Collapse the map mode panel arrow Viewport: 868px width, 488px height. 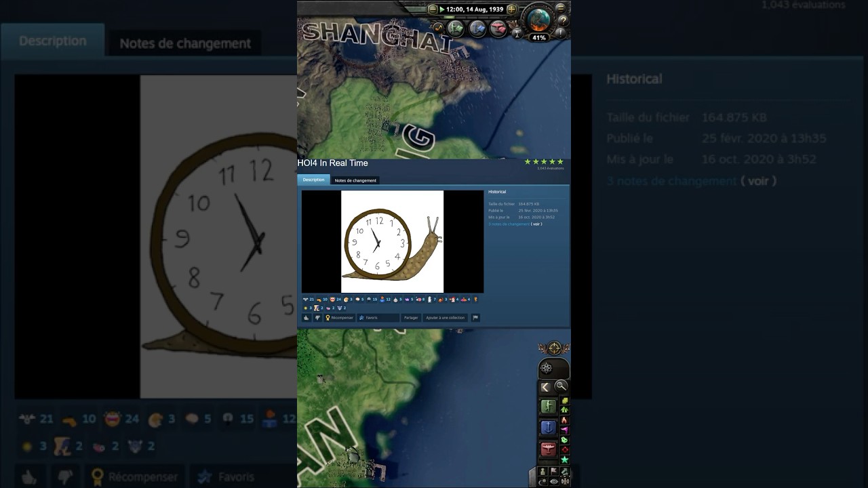click(545, 388)
